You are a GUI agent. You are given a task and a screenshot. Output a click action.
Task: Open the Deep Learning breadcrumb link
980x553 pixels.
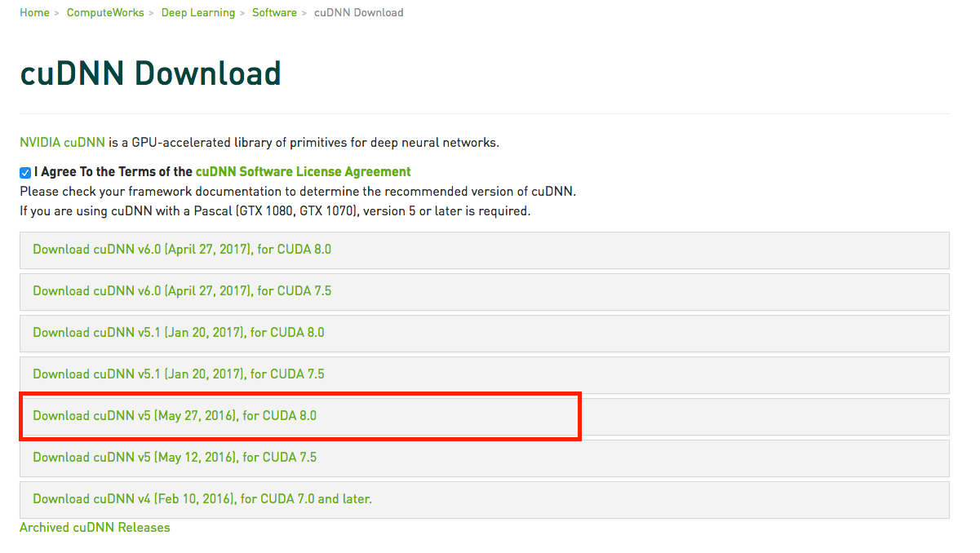coord(198,12)
